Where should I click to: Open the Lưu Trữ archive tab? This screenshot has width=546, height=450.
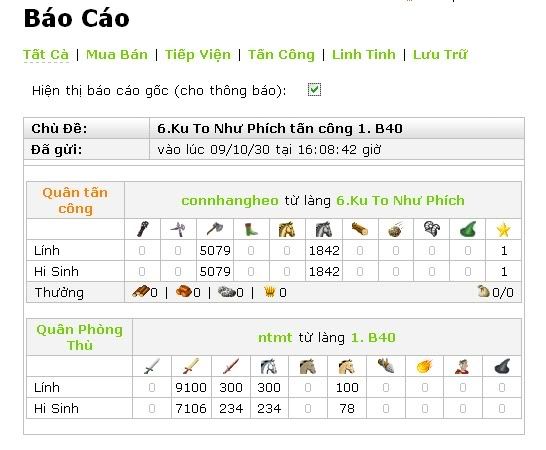tap(440, 55)
